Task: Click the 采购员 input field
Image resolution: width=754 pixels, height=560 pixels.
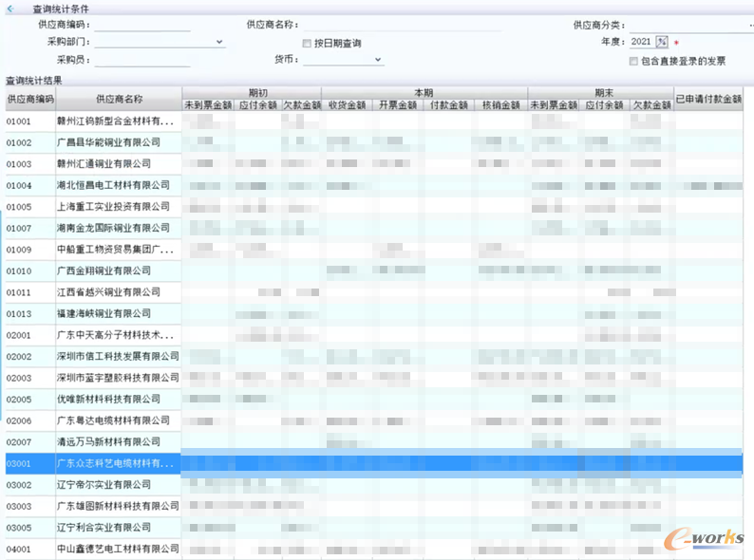Action: 142,60
